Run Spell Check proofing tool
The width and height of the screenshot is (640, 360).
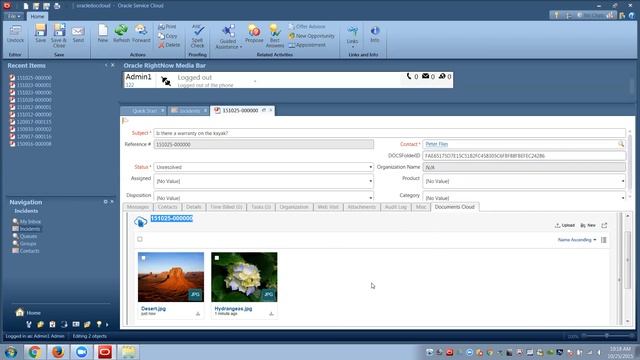(198, 36)
